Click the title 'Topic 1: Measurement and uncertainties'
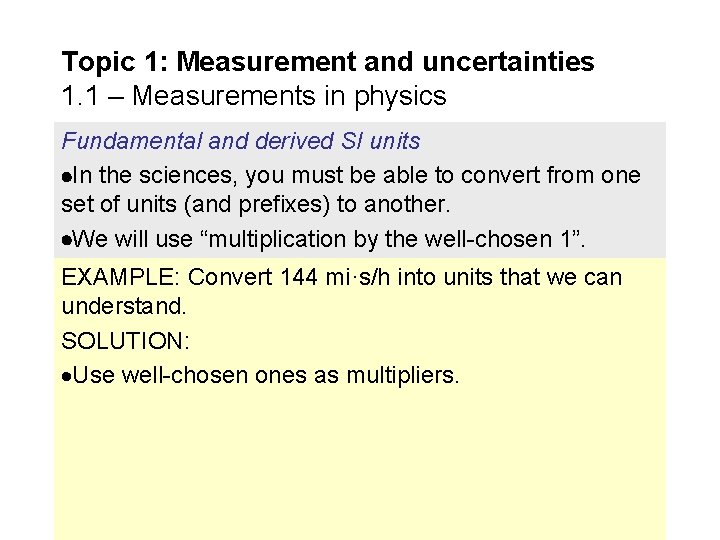This screenshot has height=540, width=720. [328, 62]
